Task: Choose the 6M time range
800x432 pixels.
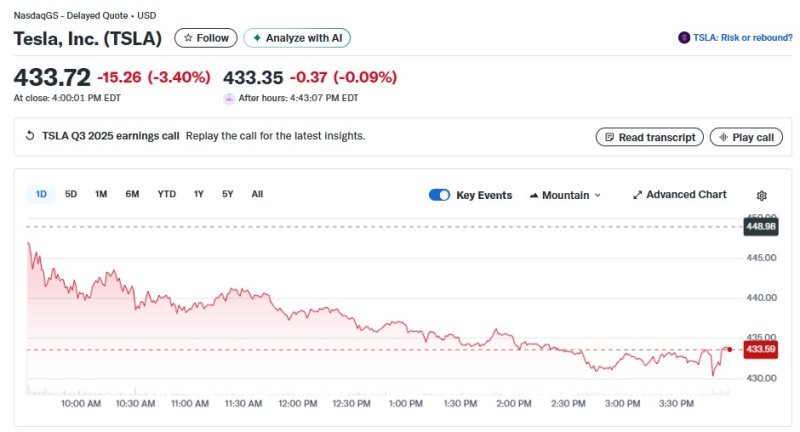Action: point(132,194)
